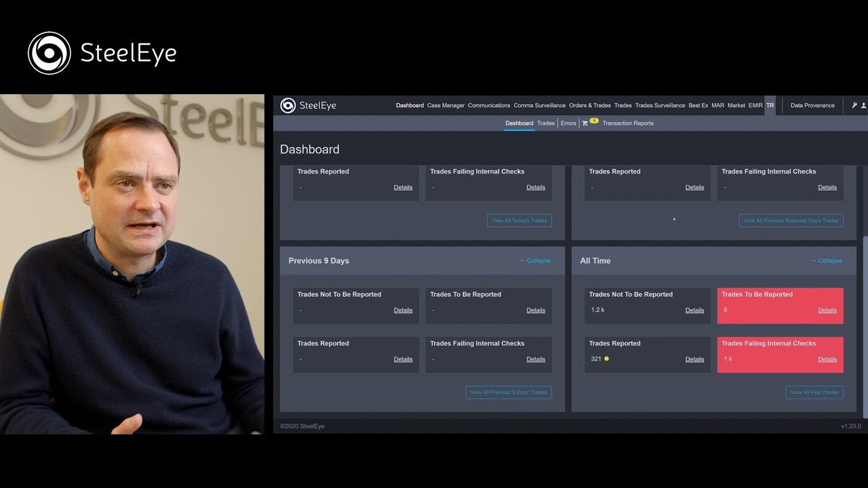
Task: Open Details for Trades Reported in Previous Business Day panel
Action: 694,187
